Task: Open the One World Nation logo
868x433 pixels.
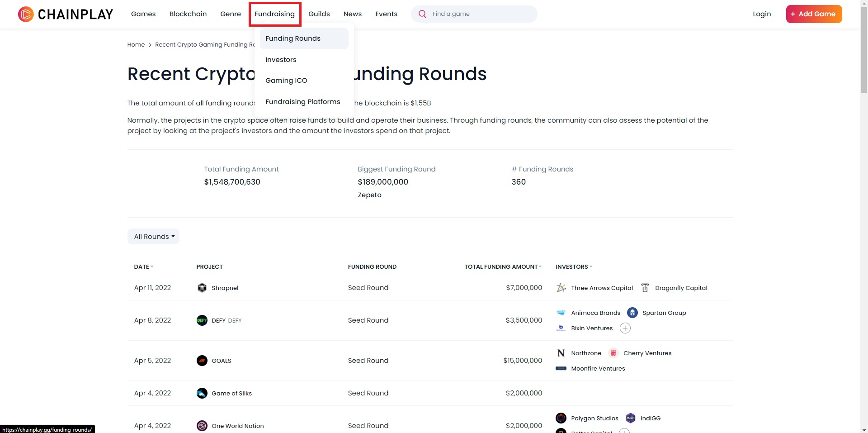Action: (x=202, y=426)
